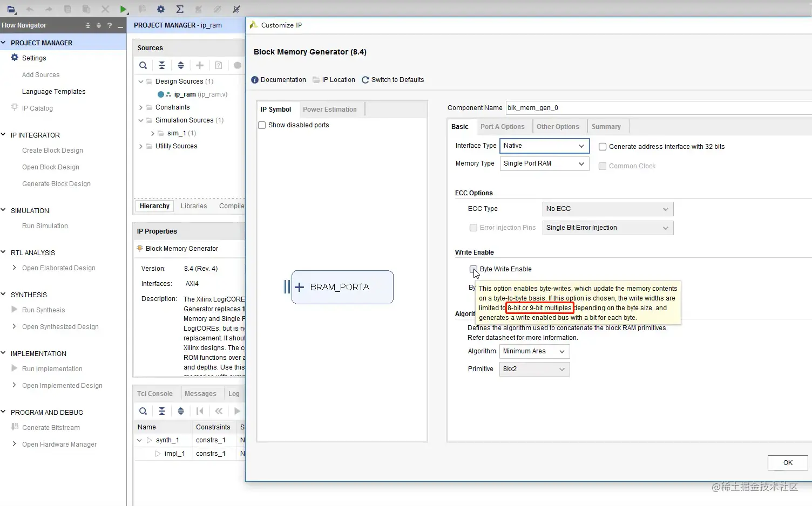The image size is (812, 506).
Task: Click the BRAM_PORTA plus expand icon
Action: 299,287
